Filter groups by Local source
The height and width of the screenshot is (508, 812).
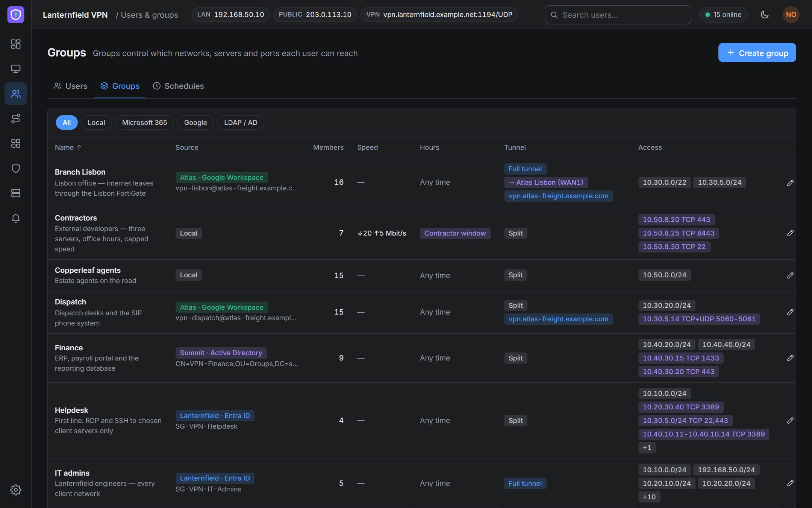96,123
